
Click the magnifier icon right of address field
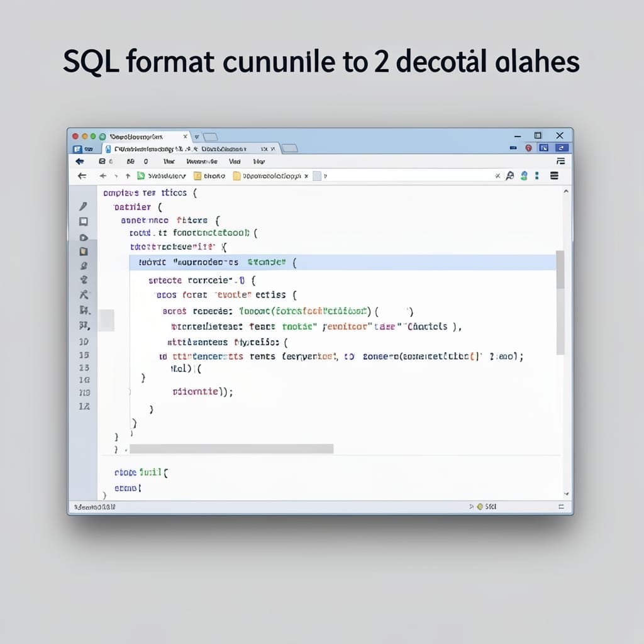coord(509,176)
